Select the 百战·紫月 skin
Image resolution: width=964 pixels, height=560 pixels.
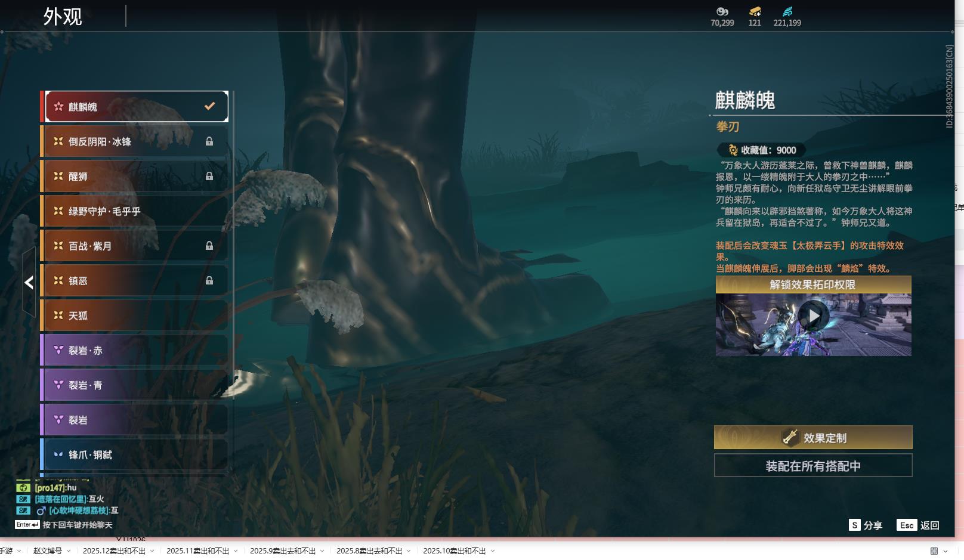pos(134,246)
